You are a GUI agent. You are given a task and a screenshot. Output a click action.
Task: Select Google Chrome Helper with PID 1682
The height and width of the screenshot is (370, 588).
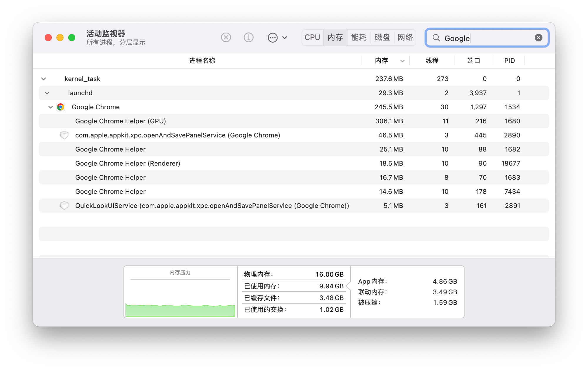(294, 149)
